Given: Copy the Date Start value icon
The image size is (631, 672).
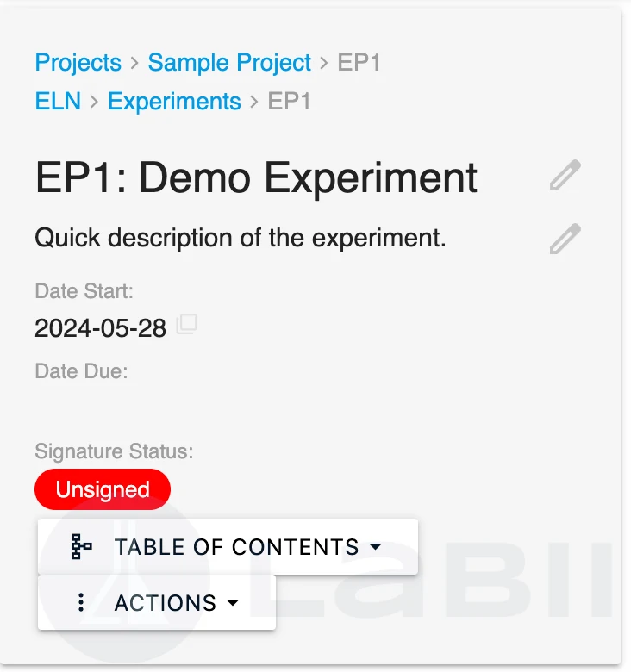Looking at the screenshot, I should 186,325.
